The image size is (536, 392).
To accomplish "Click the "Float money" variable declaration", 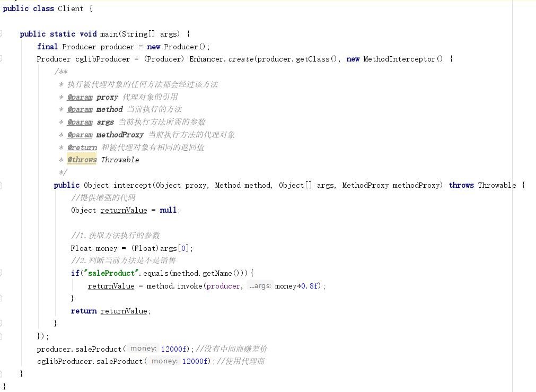I will 94,248.
